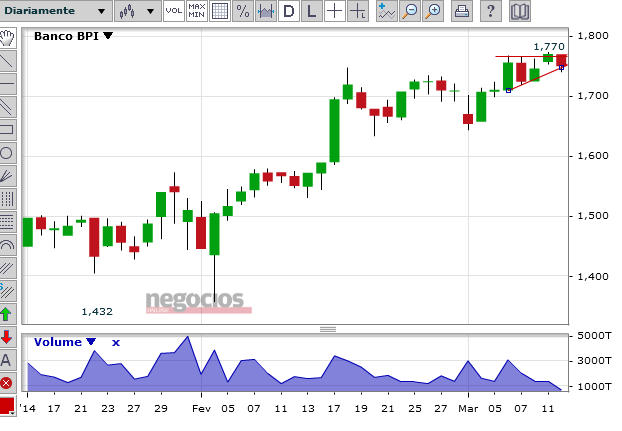Click the 1,432 low price label
Screen dimensions: 622x431
coord(97,312)
